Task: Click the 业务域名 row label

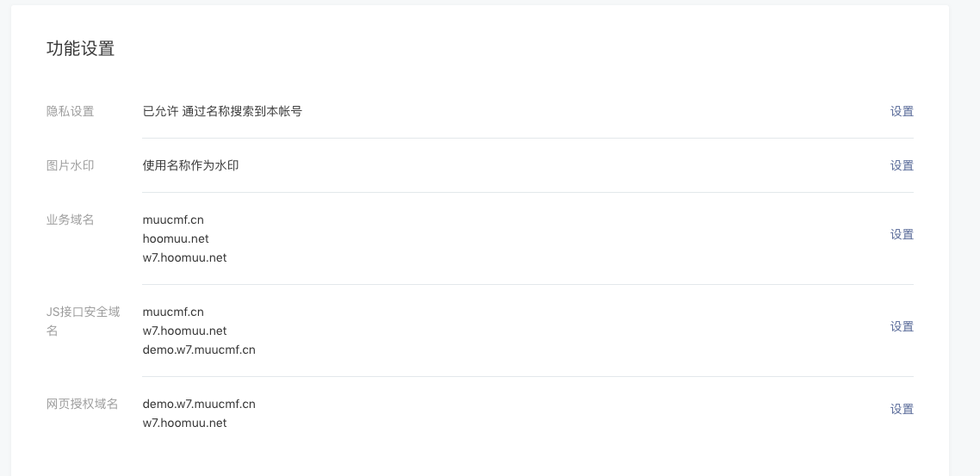Action: tap(70, 219)
